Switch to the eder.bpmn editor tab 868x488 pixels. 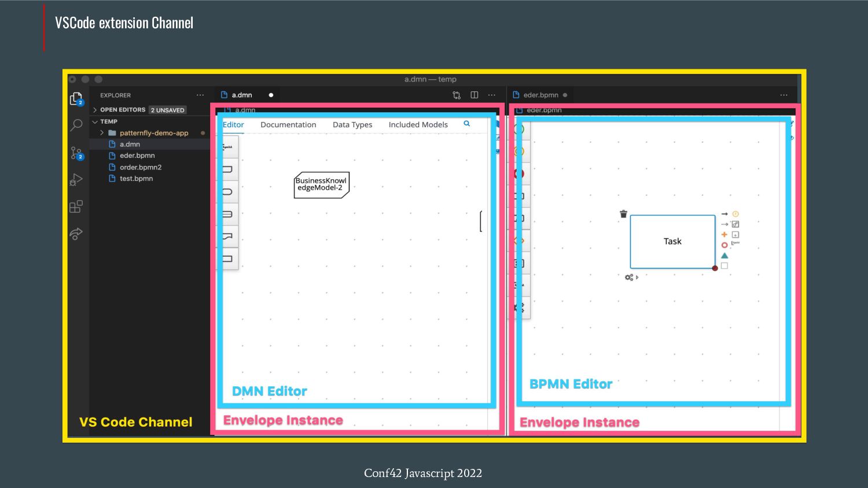pyautogui.click(x=540, y=95)
